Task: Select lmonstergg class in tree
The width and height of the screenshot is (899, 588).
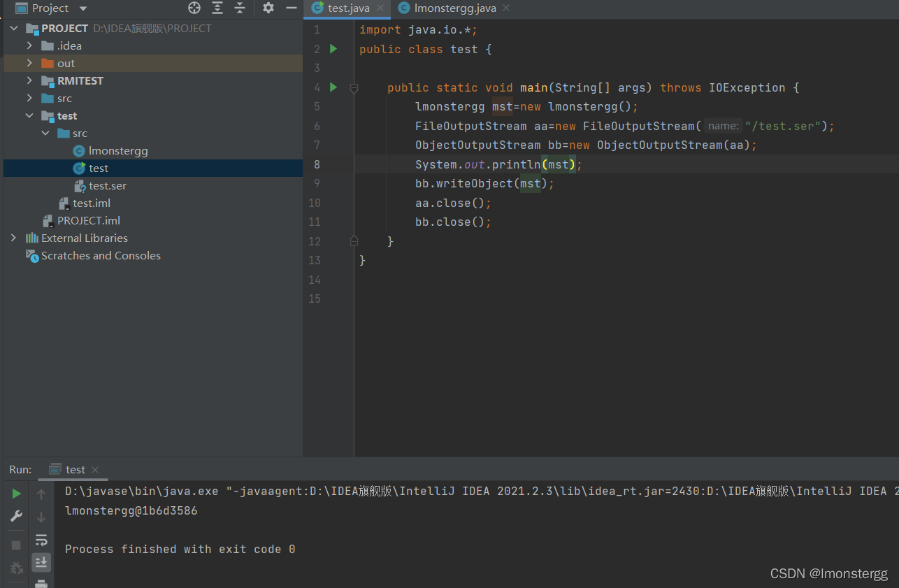Action: (118, 150)
